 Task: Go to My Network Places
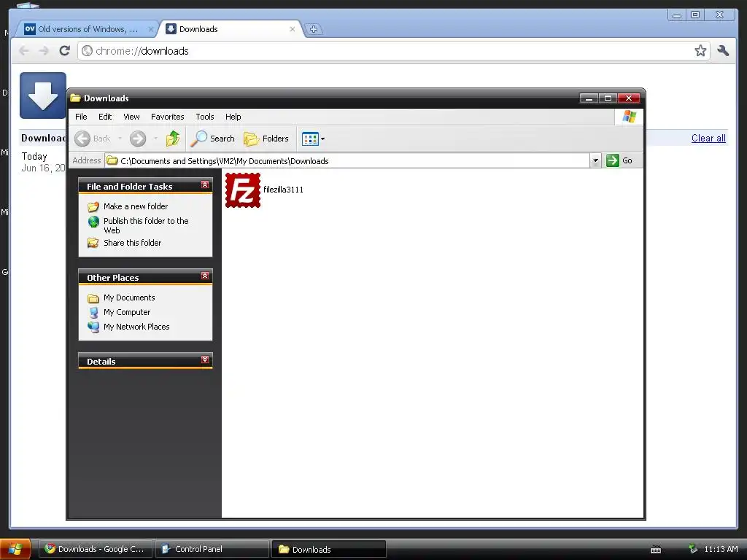pos(136,327)
